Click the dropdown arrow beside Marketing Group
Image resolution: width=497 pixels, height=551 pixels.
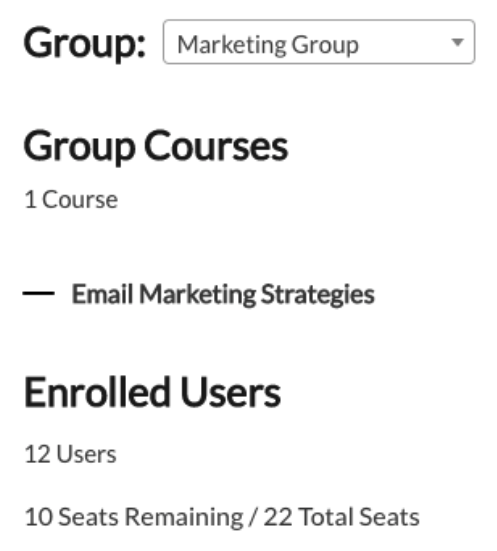pyautogui.click(x=457, y=43)
